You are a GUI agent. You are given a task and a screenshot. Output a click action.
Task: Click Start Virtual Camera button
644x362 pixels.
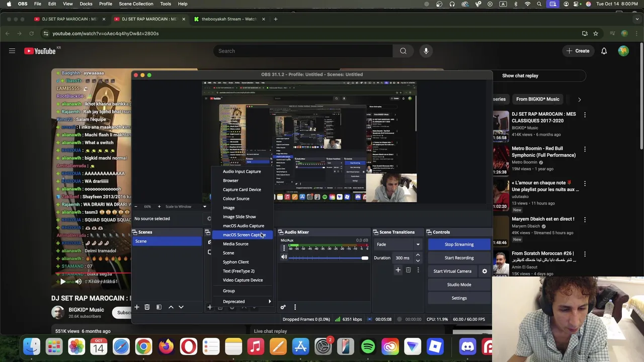452,271
